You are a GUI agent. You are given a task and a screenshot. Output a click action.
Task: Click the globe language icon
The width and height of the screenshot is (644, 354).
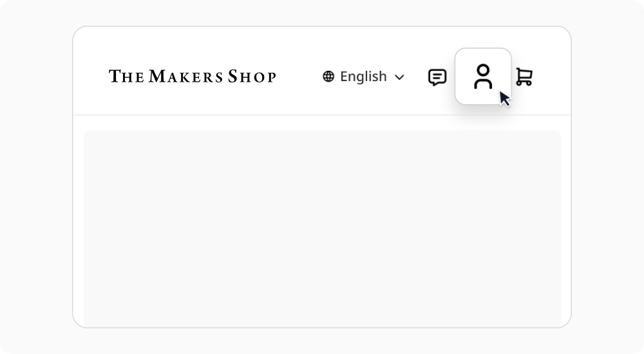(x=328, y=77)
